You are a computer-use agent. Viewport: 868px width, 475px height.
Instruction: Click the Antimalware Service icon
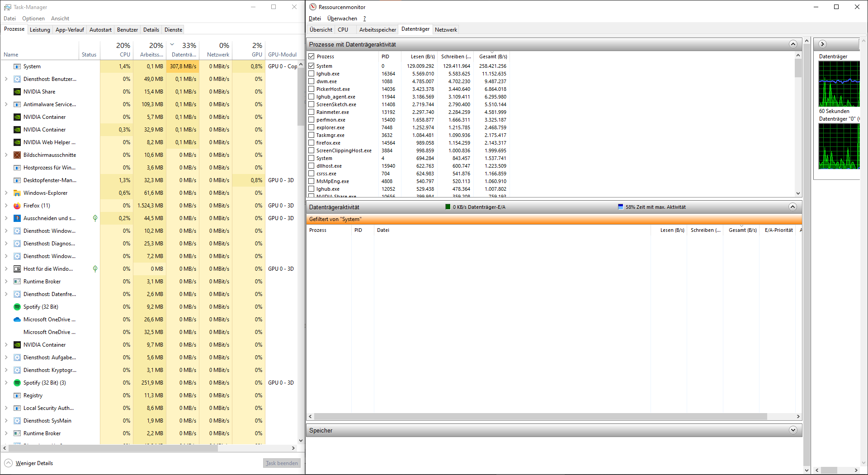point(17,104)
